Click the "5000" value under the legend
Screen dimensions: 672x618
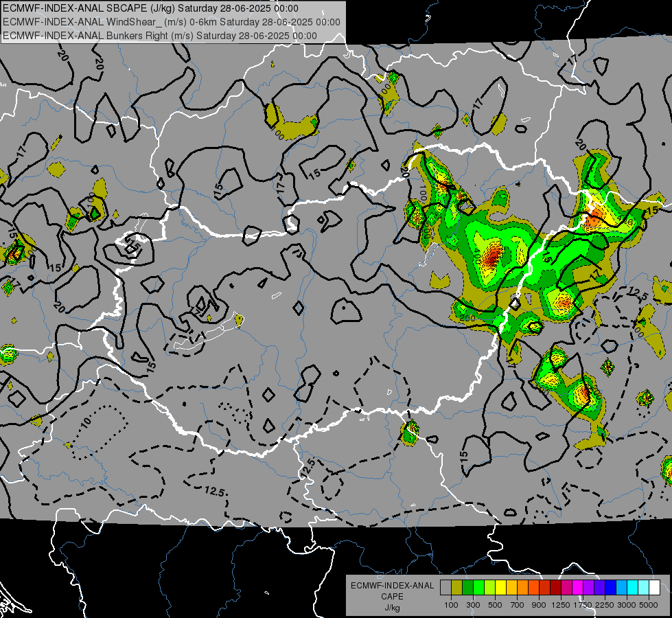[x=649, y=605]
